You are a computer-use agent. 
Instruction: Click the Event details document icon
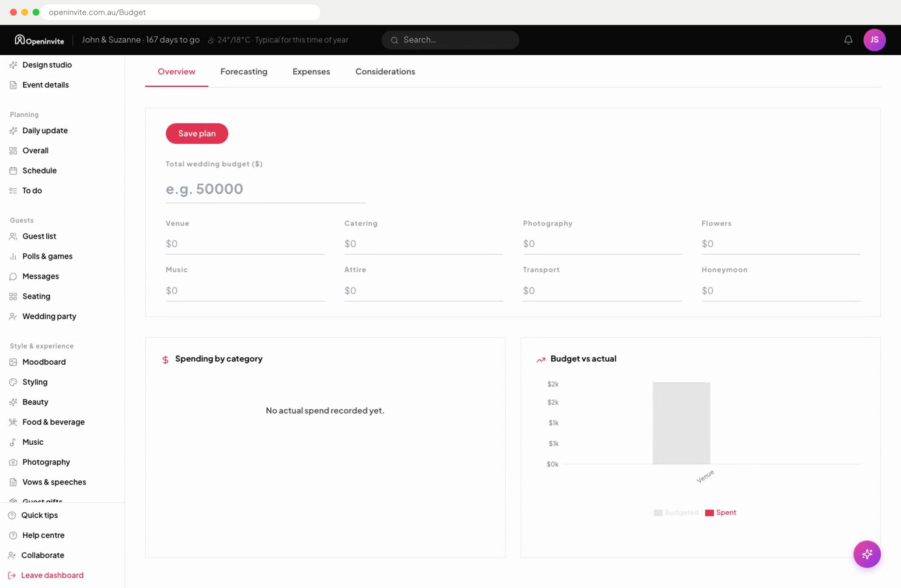pyautogui.click(x=13, y=85)
